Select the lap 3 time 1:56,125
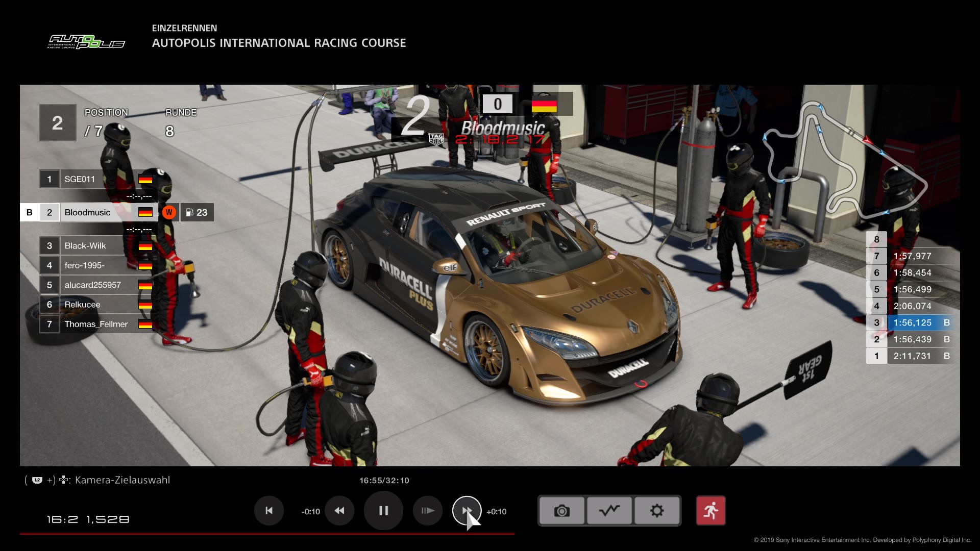The height and width of the screenshot is (551, 980). click(912, 322)
